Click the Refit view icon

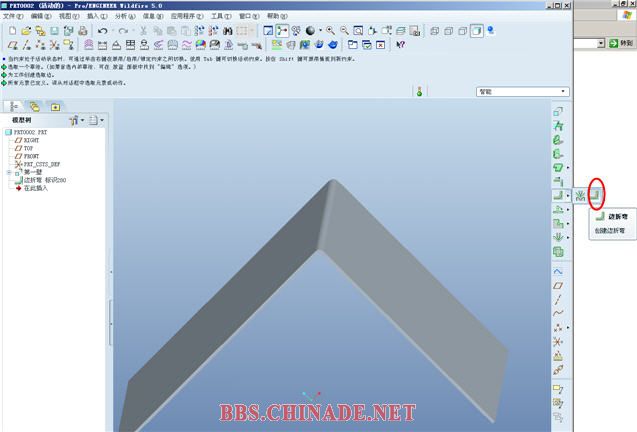(x=358, y=31)
